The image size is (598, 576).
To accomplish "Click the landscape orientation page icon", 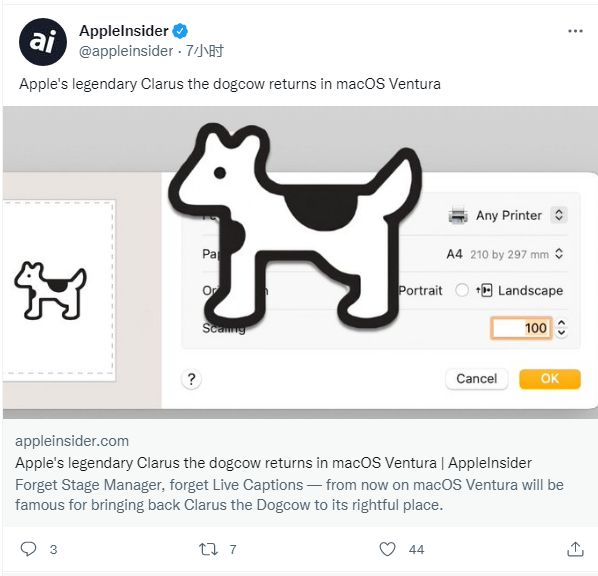I will [x=484, y=290].
